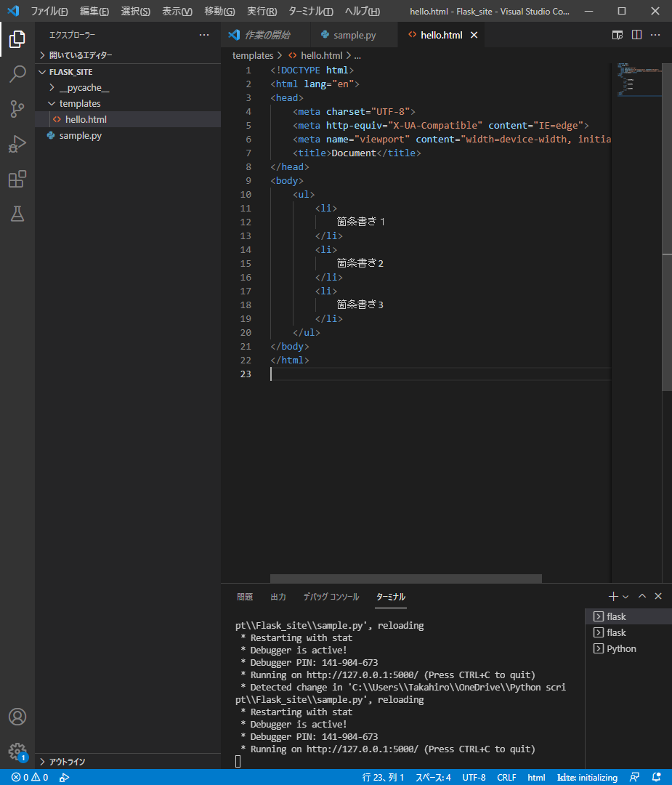Open the Manage gear settings icon
Image resolution: width=672 pixels, height=785 pixels.
tap(17, 752)
